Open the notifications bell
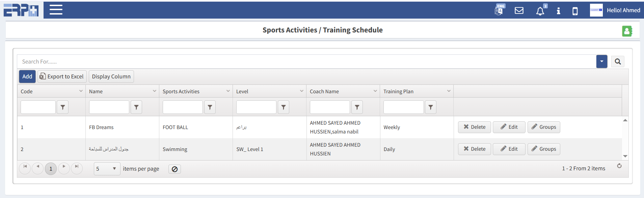The width and height of the screenshot is (644, 198). [x=540, y=11]
